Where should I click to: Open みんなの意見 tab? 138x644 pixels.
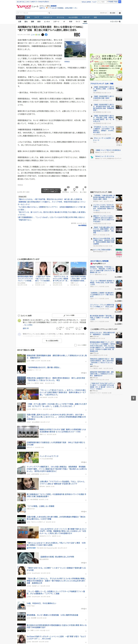pyautogui.click(x=73, y=17)
